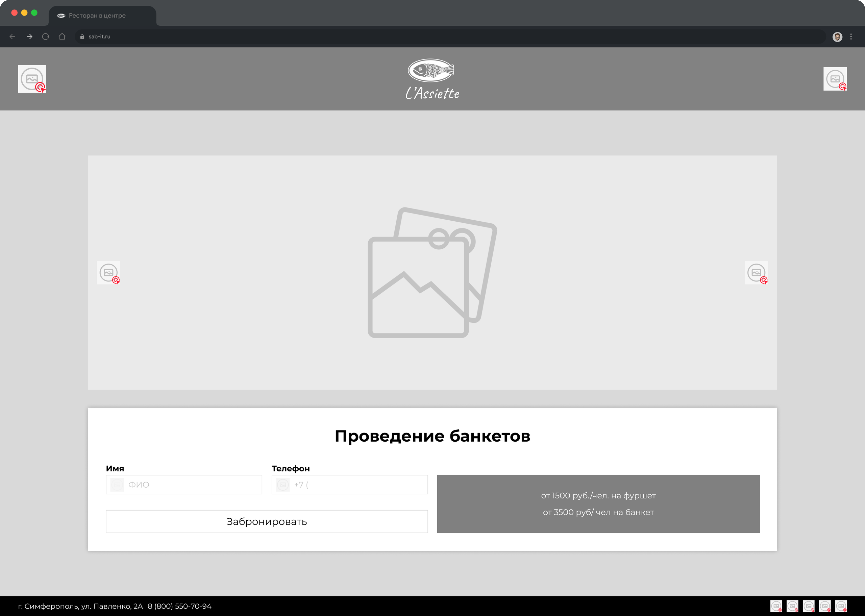This screenshot has height=616, width=865.
Task: Click the browser home button
Action: coord(62,36)
